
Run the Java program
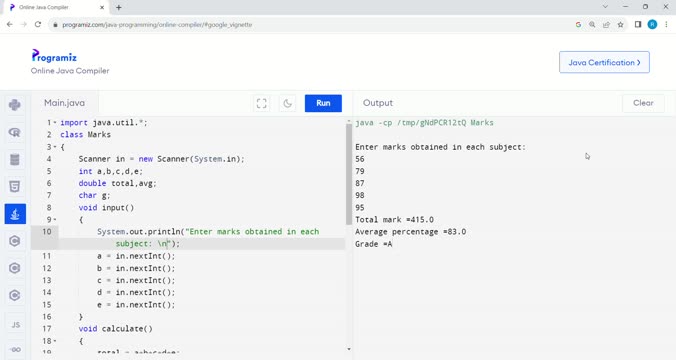point(323,103)
